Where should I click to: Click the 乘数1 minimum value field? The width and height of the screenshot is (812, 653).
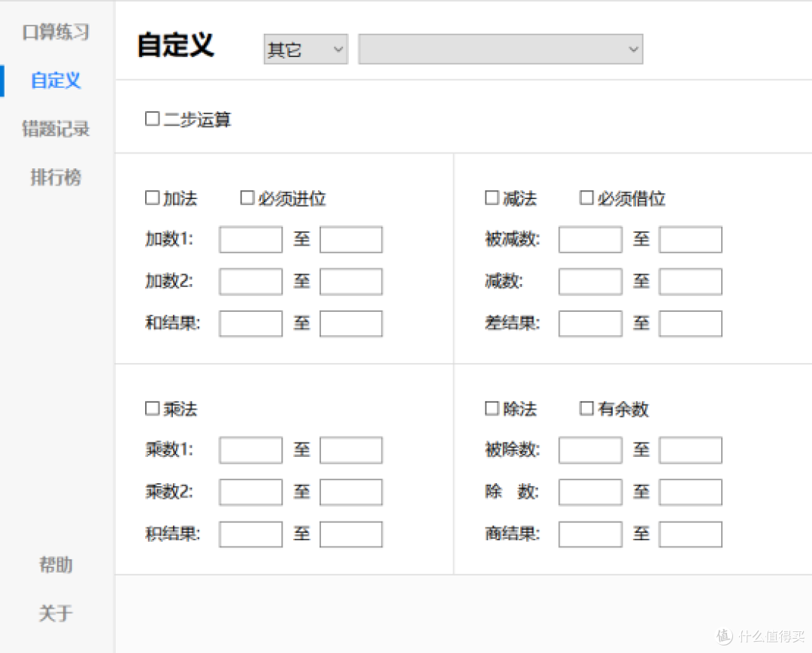(x=250, y=450)
